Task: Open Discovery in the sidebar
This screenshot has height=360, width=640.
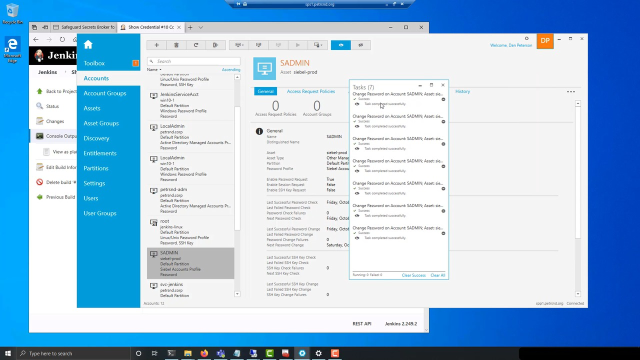Action: click(x=96, y=138)
